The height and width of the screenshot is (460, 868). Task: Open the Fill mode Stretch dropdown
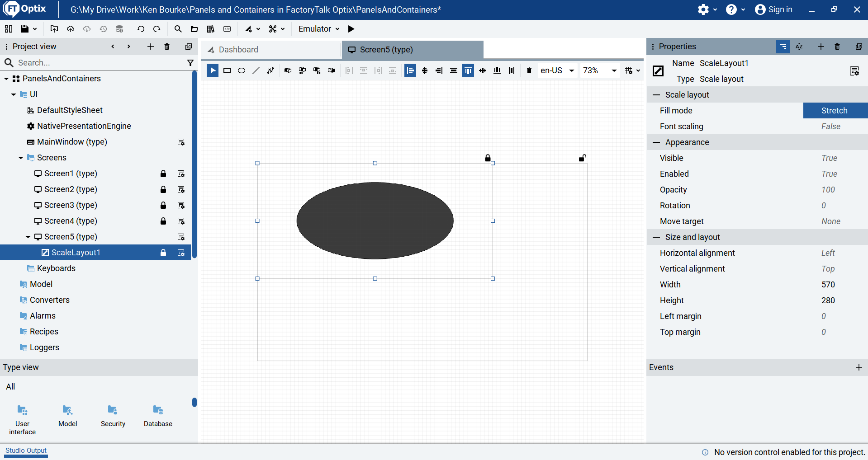[835, 111]
